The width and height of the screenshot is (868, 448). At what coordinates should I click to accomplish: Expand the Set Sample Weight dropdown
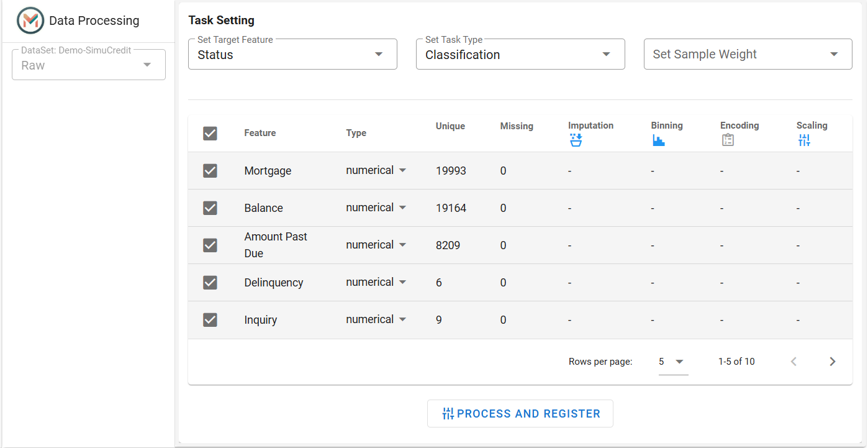coord(748,54)
